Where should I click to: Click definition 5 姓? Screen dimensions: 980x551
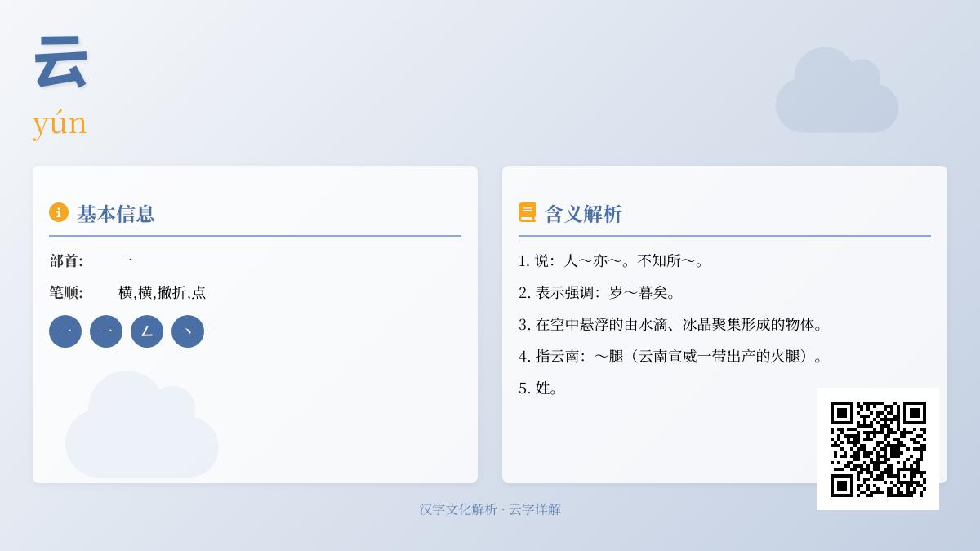[538, 388]
